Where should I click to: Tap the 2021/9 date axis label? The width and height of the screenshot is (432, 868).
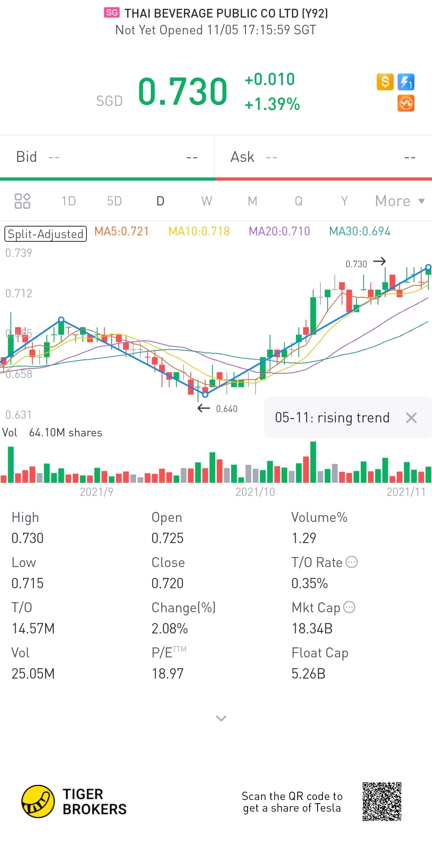click(96, 492)
